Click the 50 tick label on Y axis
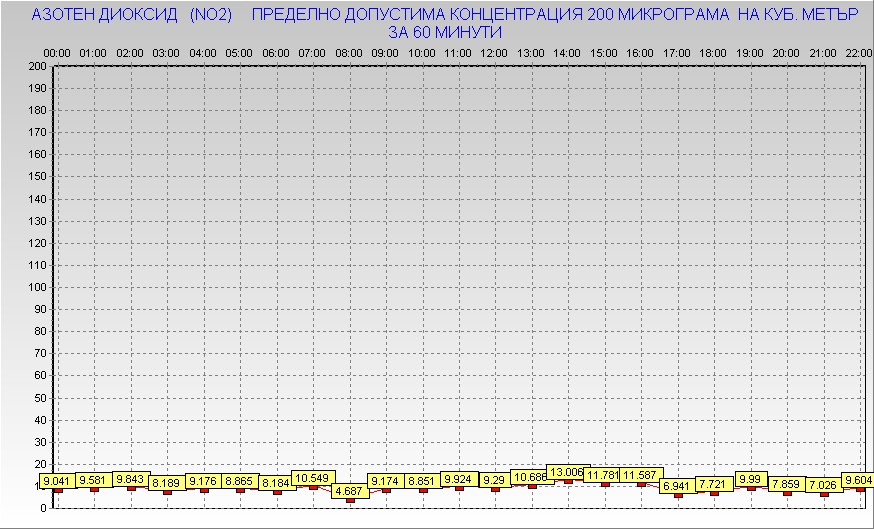The image size is (874, 529). (x=41, y=397)
